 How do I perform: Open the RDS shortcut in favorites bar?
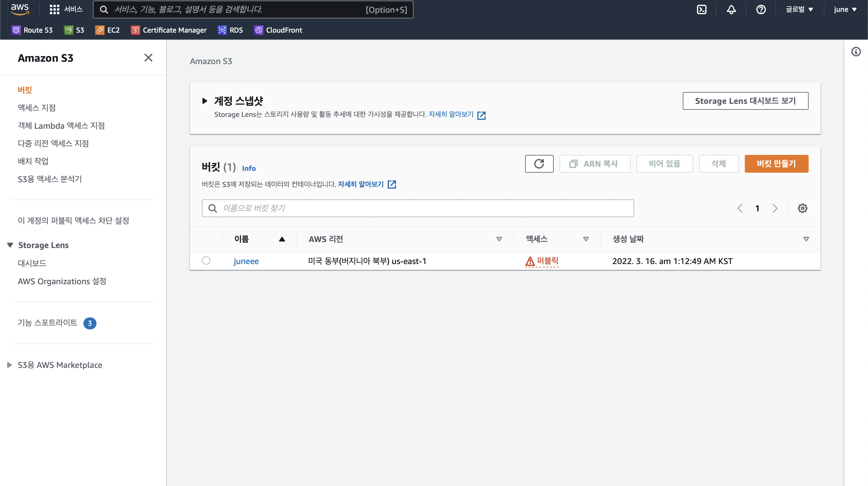tap(230, 30)
